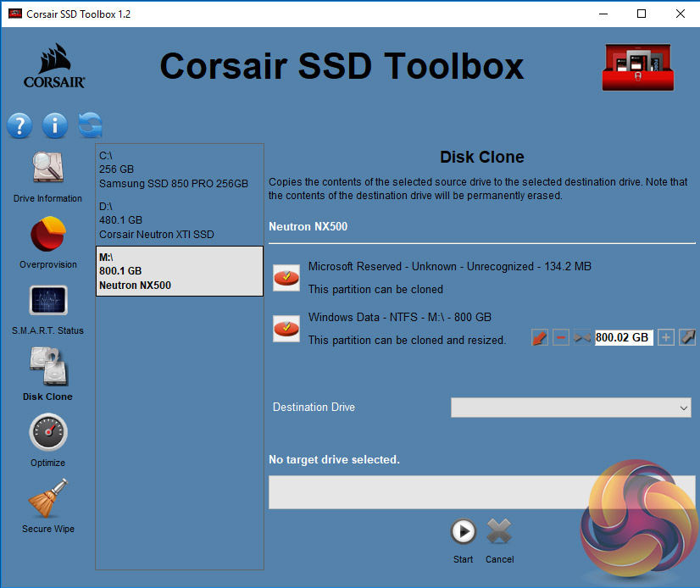Click the Cancel button
Image resolution: width=700 pixels, height=588 pixels.
[500, 533]
